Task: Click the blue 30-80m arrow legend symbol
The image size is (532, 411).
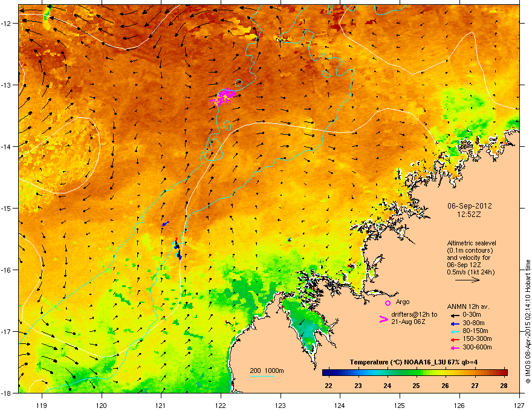Action: point(455,323)
